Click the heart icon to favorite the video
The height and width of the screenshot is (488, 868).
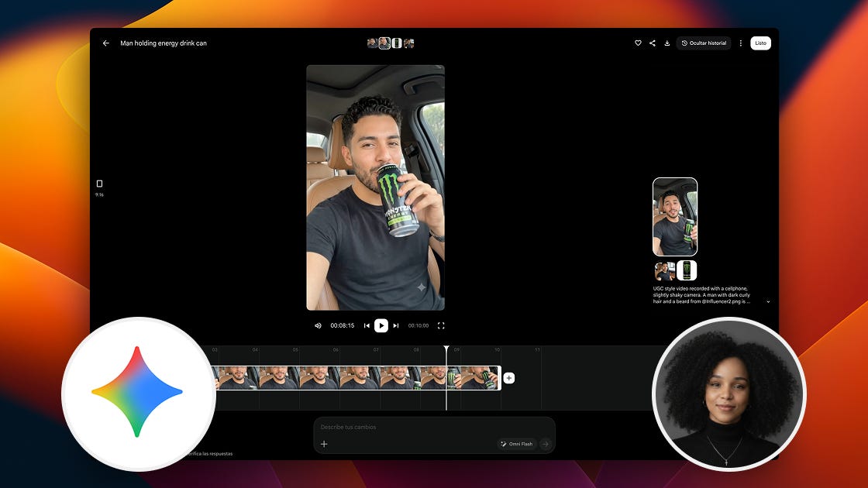tap(638, 43)
